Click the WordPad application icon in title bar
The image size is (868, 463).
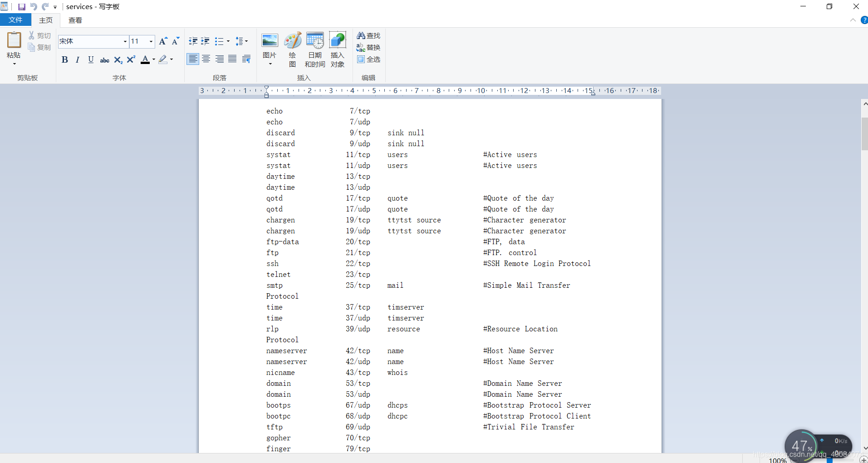pos(4,6)
